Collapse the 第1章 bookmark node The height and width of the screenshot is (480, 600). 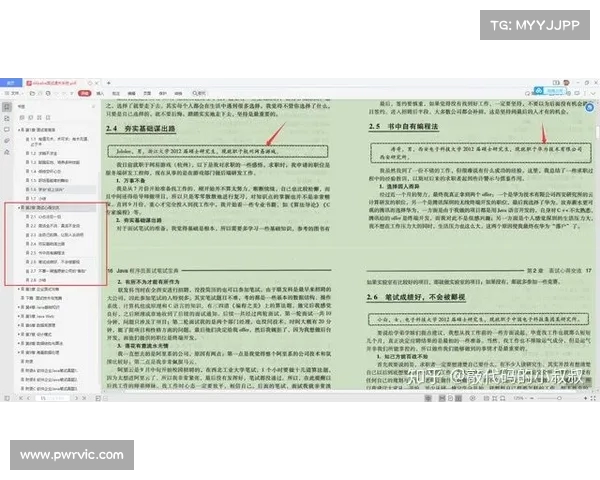[x=19, y=130]
